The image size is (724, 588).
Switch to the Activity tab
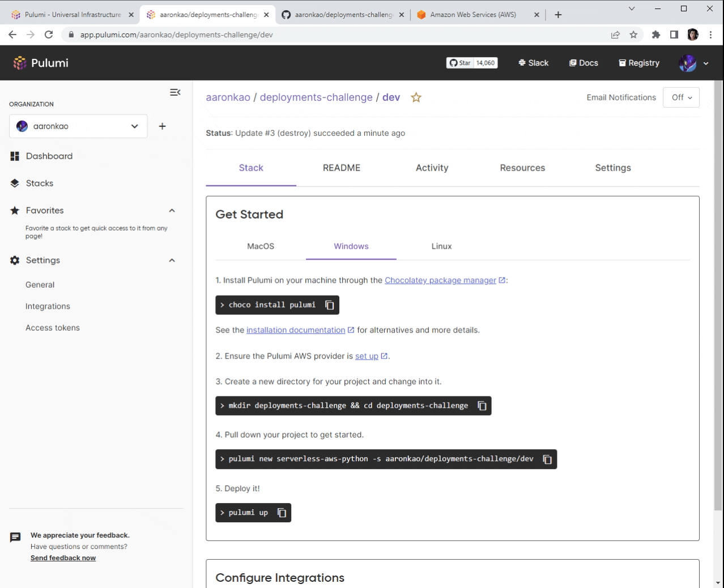coord(432,168)
